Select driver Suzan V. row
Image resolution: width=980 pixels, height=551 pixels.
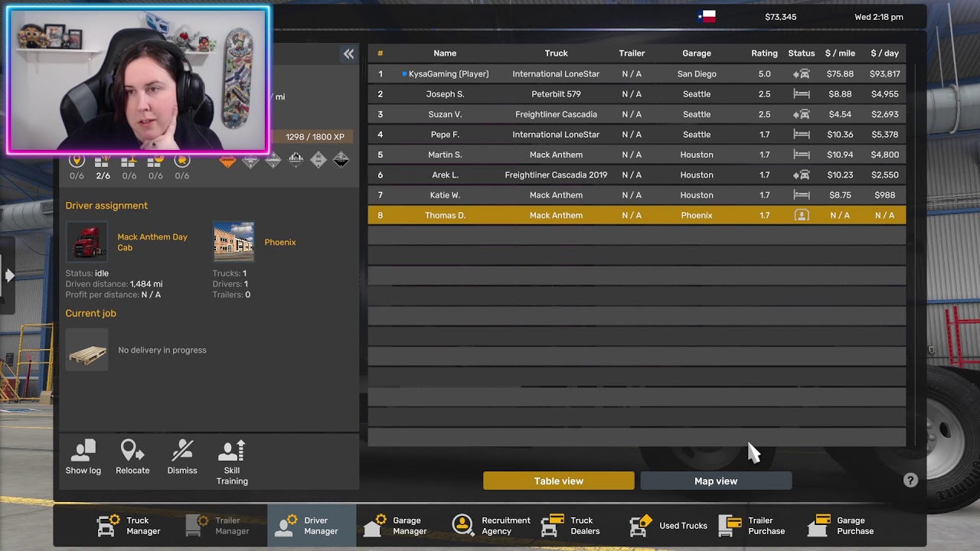pyautogui.click(x=636, y=114)
